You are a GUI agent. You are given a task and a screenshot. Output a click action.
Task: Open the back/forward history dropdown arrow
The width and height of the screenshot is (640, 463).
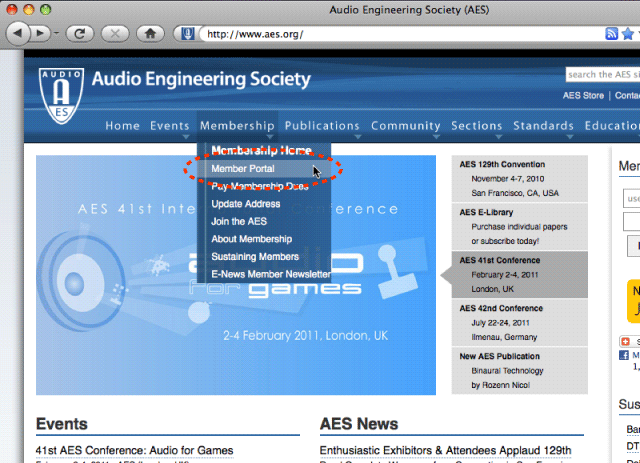(x=56, y=33)
